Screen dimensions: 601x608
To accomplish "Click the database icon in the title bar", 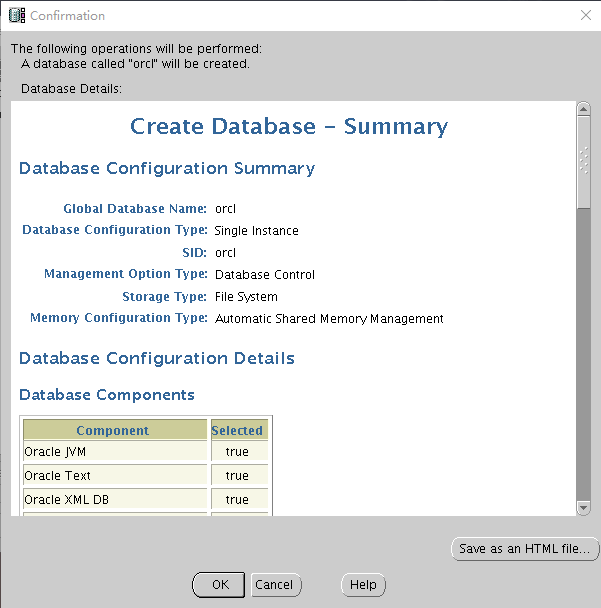I will [x=17, y=16].
